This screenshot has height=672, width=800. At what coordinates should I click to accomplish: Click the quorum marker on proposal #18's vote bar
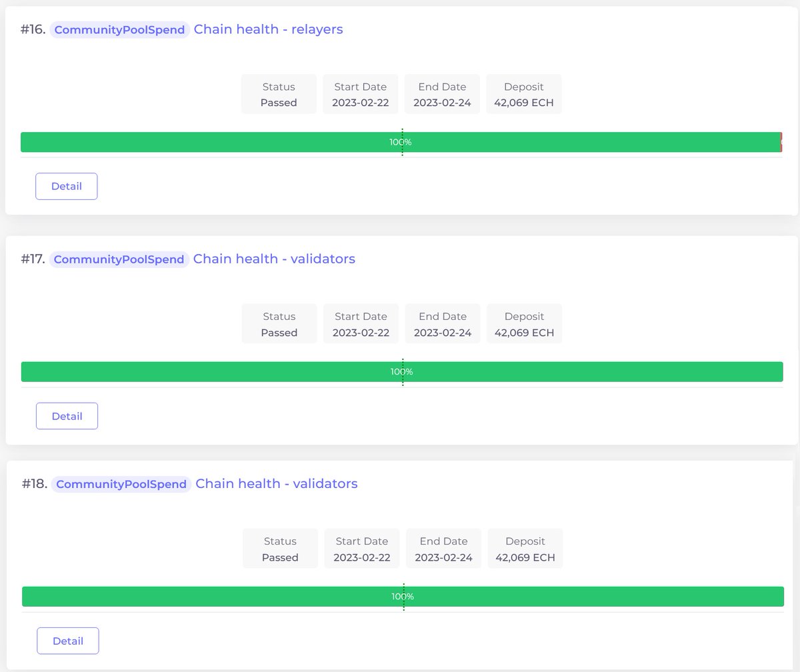(403, 596)
